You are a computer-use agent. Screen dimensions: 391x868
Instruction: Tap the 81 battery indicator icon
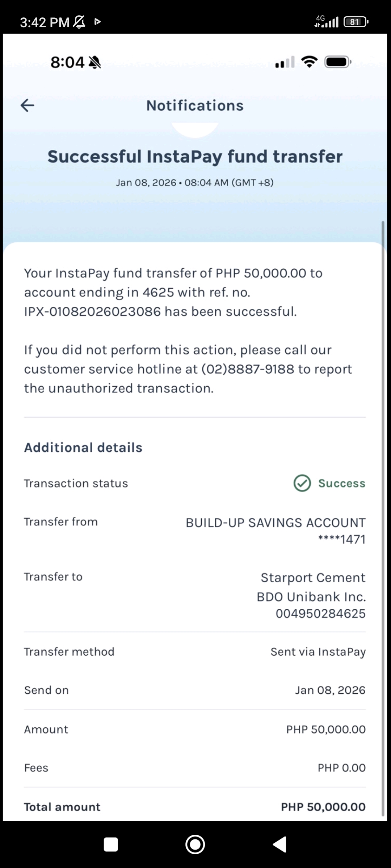tap(356, 22)
